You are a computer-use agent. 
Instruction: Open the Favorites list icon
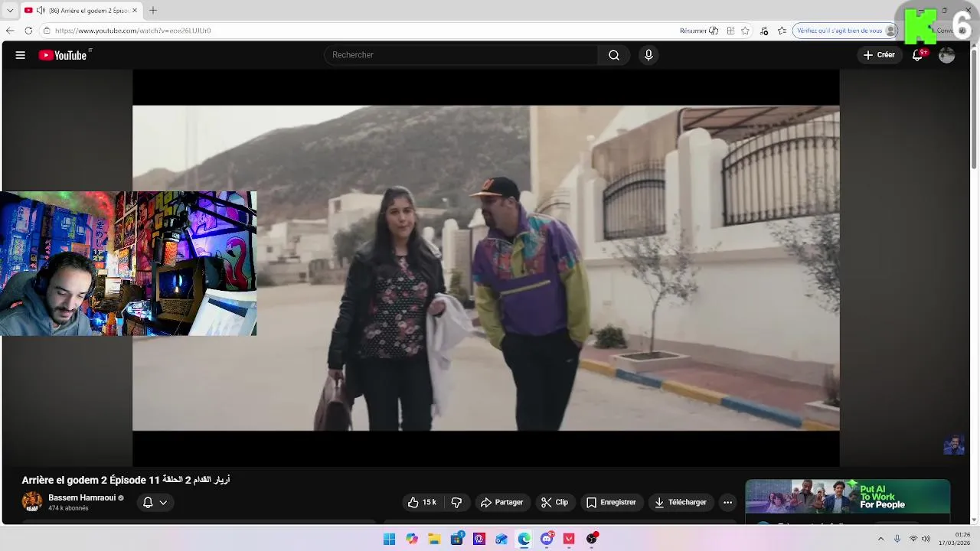click(x=782, y=31)
